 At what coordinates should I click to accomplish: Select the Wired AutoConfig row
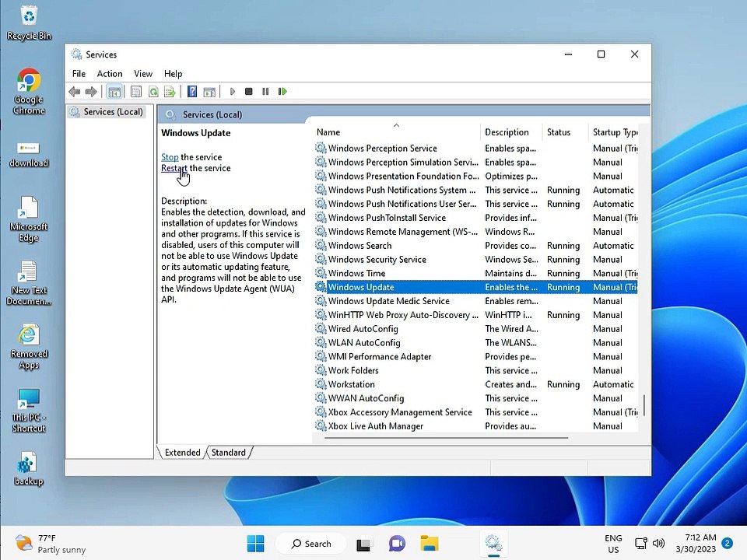(476, 329)
